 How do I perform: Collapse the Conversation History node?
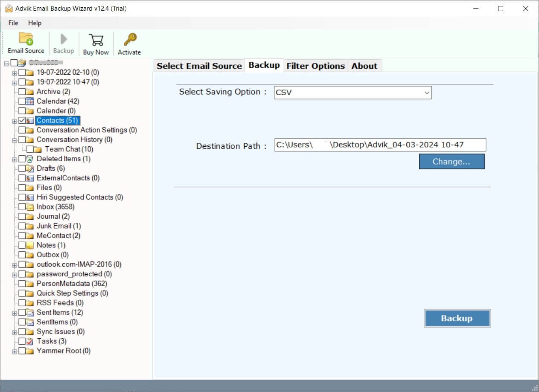(x=15, y=140)
